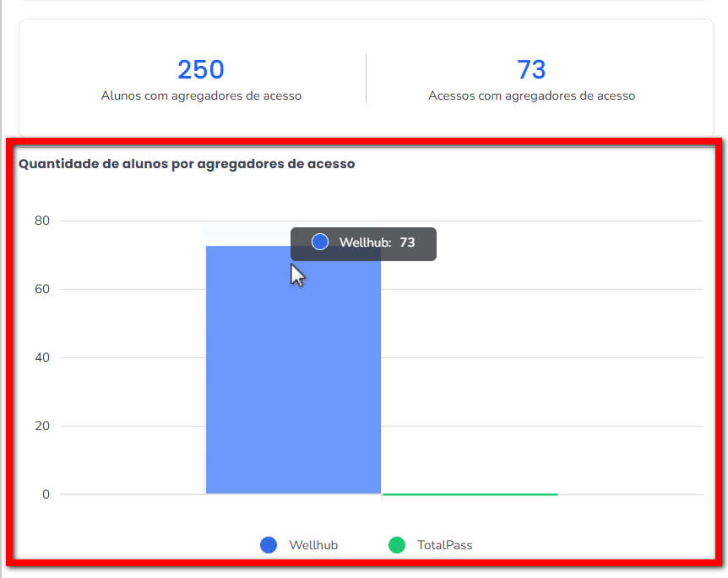This screenshot has width=728, height=578.
Task: Select the thin green TotalPass bar
Action: click(x=470, y=493)
